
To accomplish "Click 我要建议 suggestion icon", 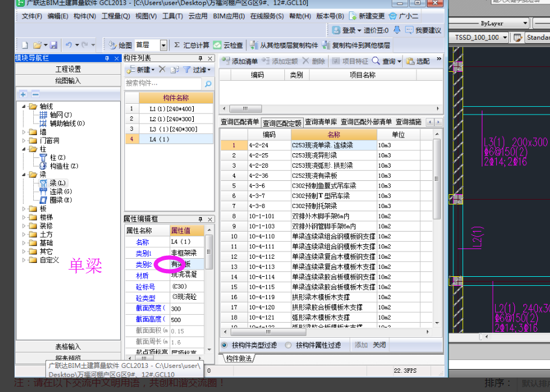I will (409, 30).
